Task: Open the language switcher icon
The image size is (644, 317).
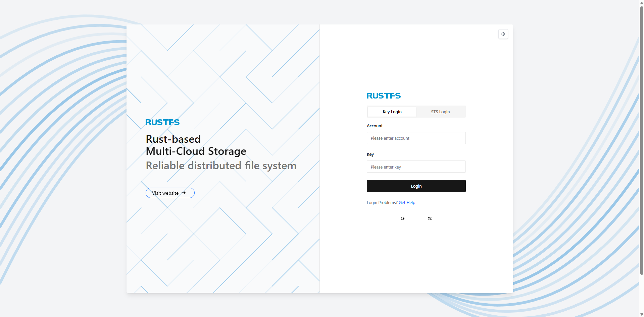Action: (430, 218)
